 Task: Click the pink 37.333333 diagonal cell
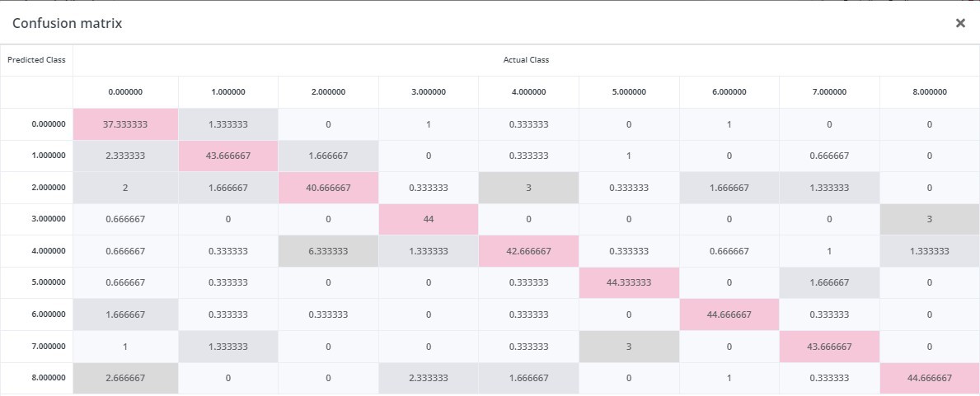pyautogui.click(x=125, y=124)
